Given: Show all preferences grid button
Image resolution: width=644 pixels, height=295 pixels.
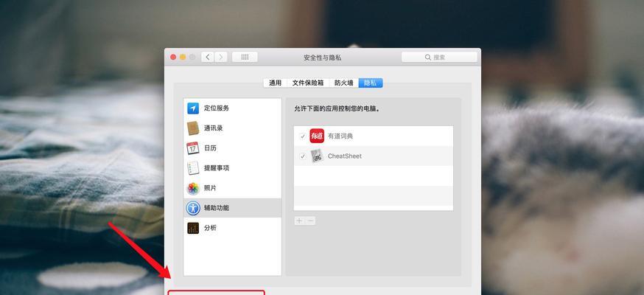Looking at the screenshot, I should pos(245,57).
